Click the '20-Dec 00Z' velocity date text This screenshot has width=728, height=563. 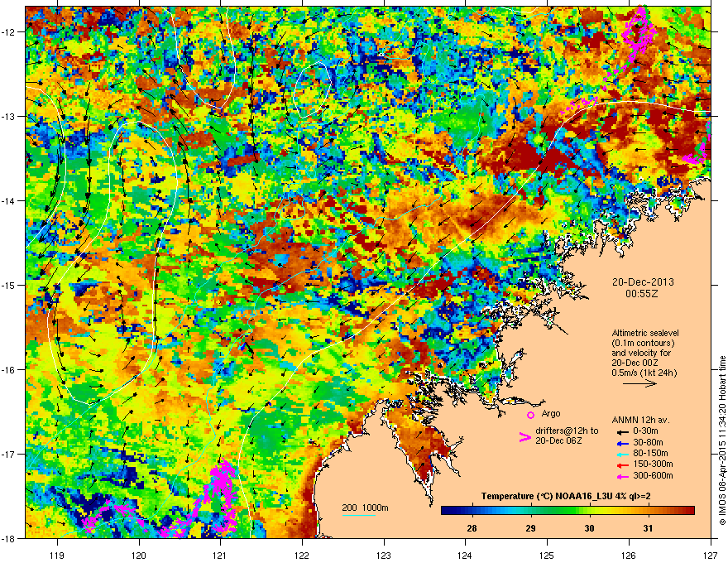coord(635,363)
